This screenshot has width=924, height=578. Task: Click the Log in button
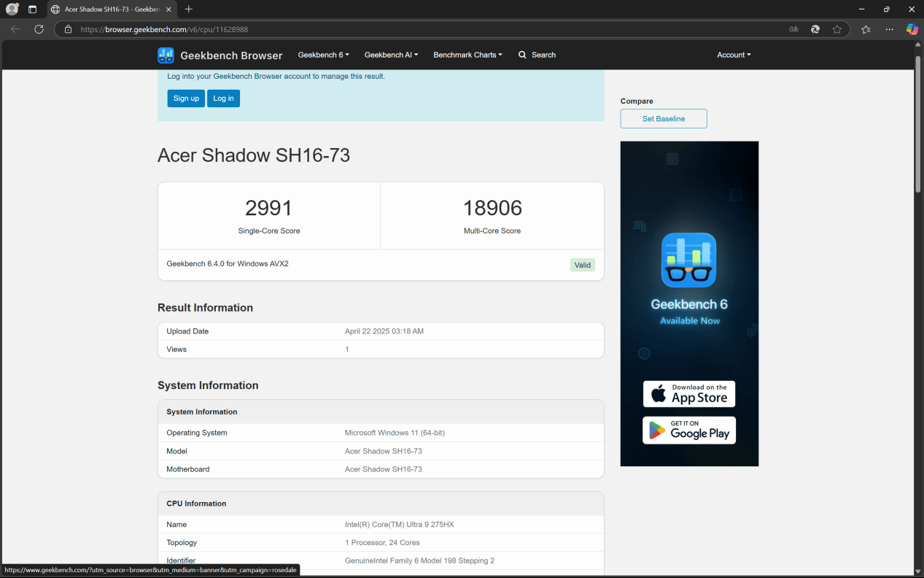click(x=223, y=99)
